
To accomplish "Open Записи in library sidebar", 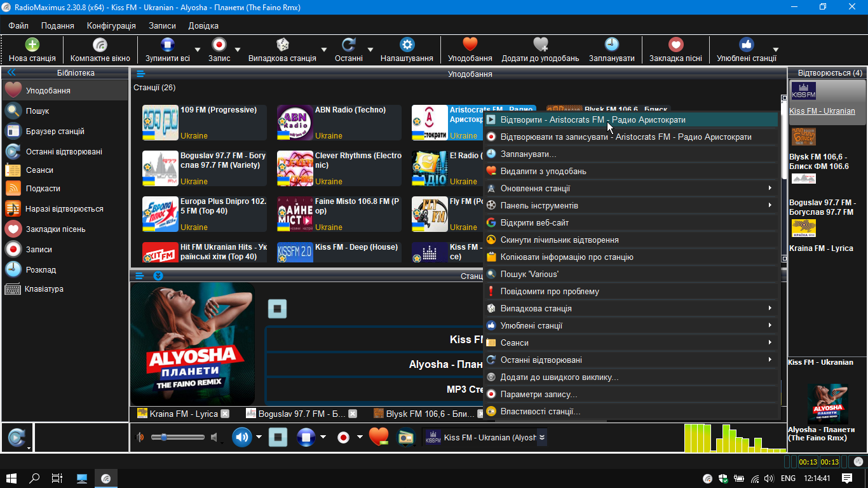I will (x=65, y=250).
